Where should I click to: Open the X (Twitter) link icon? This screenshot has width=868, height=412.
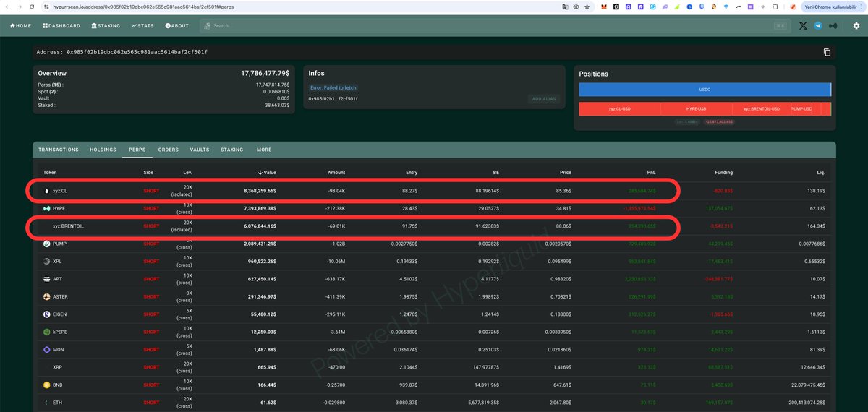[x=803, y=25]
